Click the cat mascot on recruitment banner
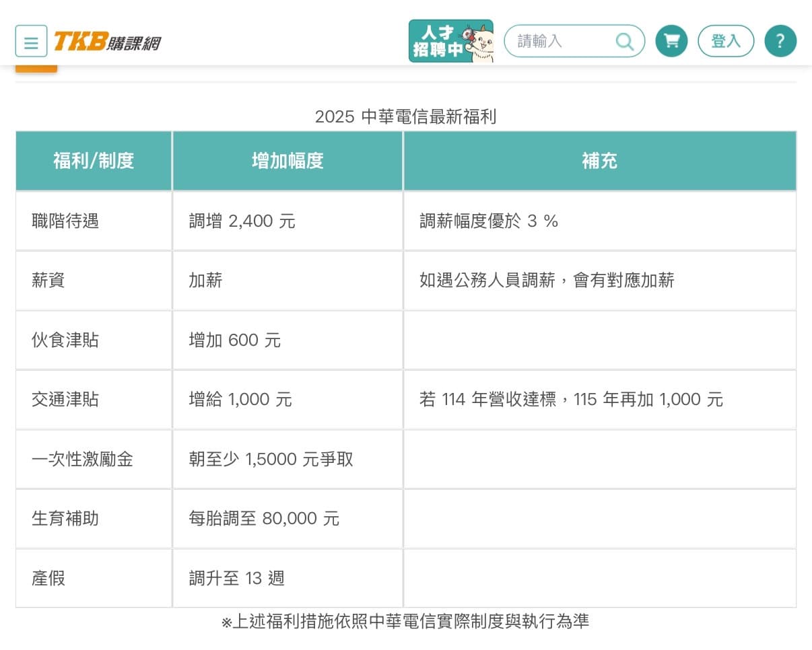 (x=480, y=42)
